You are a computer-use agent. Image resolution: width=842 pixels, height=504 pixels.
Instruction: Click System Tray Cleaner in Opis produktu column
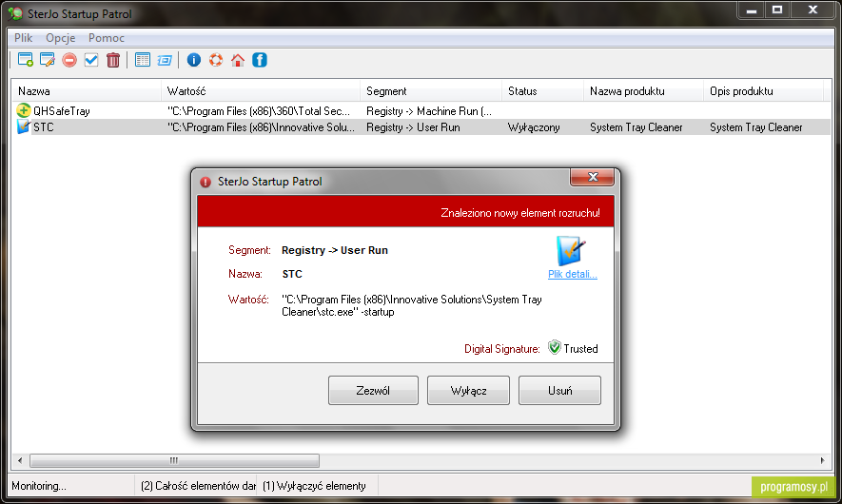(x=755, y=127)
